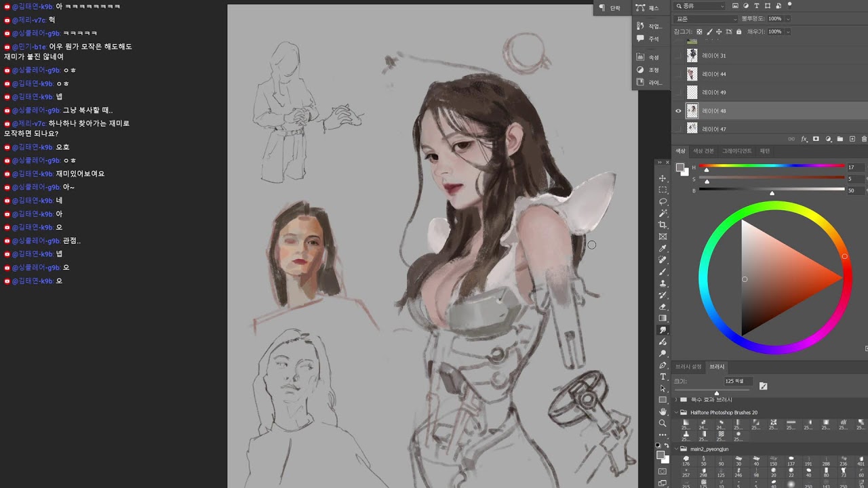
Task: Switch to the 브러시 설정 tab
Action: point(688,367)
